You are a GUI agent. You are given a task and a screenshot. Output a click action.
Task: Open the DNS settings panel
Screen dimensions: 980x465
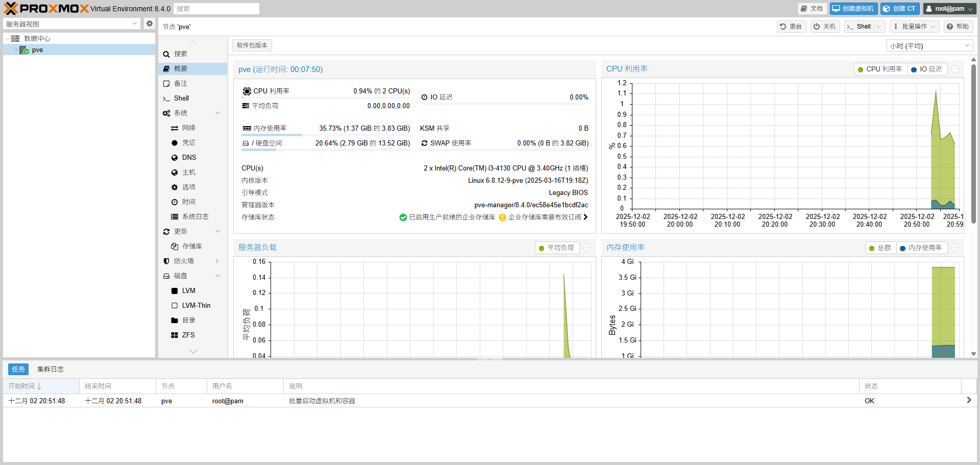point(188,157)
